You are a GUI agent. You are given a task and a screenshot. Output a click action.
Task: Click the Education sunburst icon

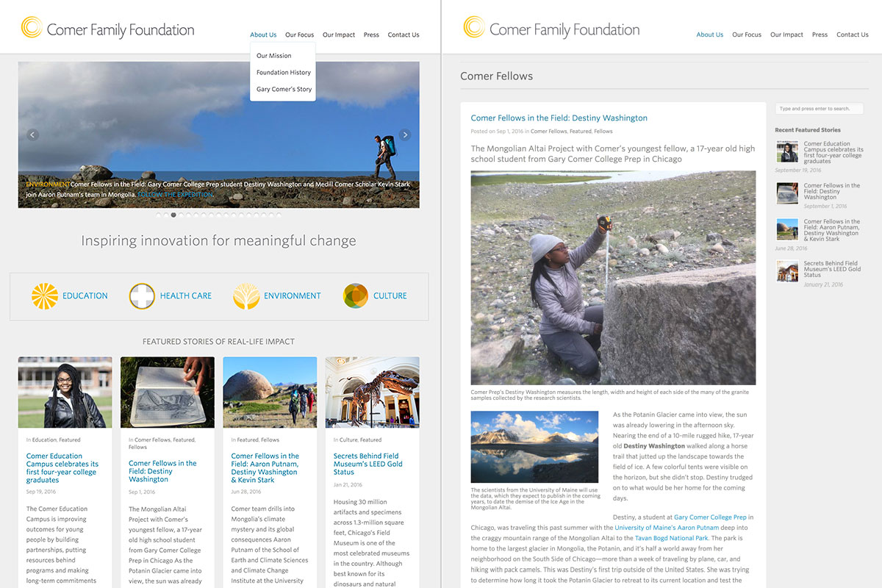coord(45,295)
